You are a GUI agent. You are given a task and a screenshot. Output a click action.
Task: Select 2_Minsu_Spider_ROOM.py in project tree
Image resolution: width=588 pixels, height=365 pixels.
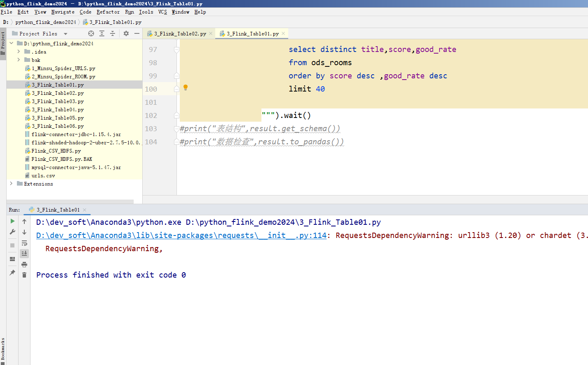[x=63, y=77]
